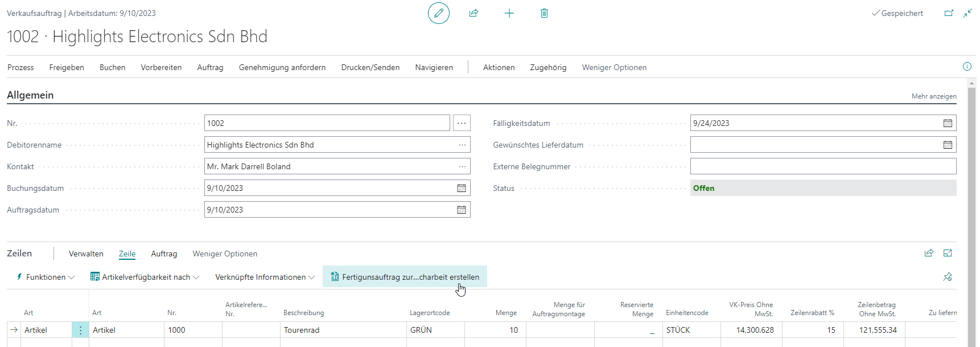Click the info circle icon
Screen dimensions: 980x347
(x=967, y=67)
